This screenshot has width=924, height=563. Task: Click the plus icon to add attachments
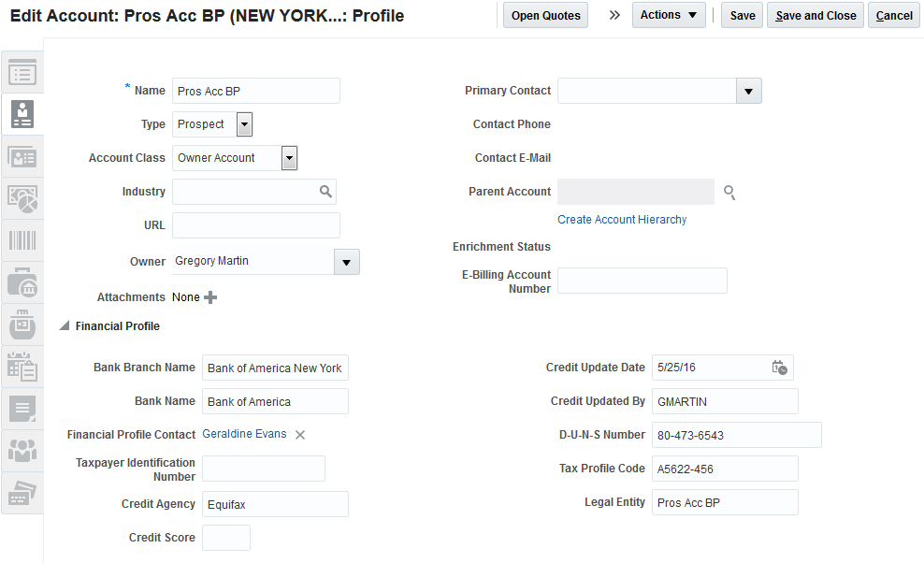coord(210,297)
